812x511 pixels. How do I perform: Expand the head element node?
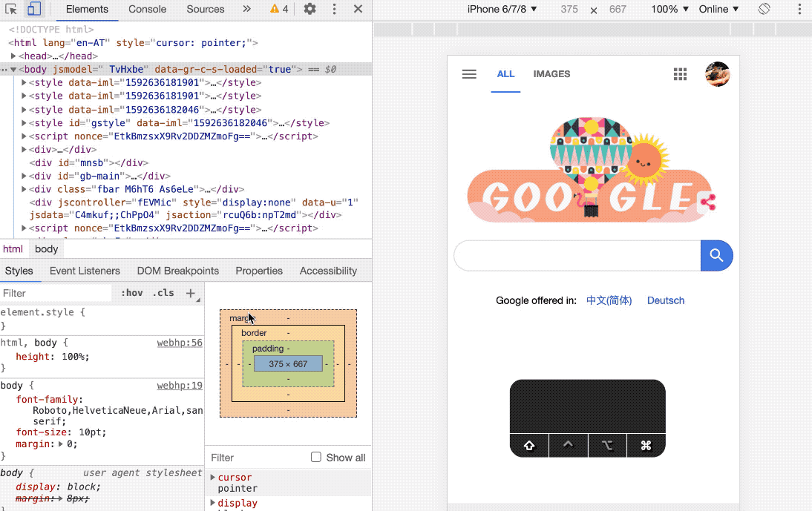tap(14, 56)
